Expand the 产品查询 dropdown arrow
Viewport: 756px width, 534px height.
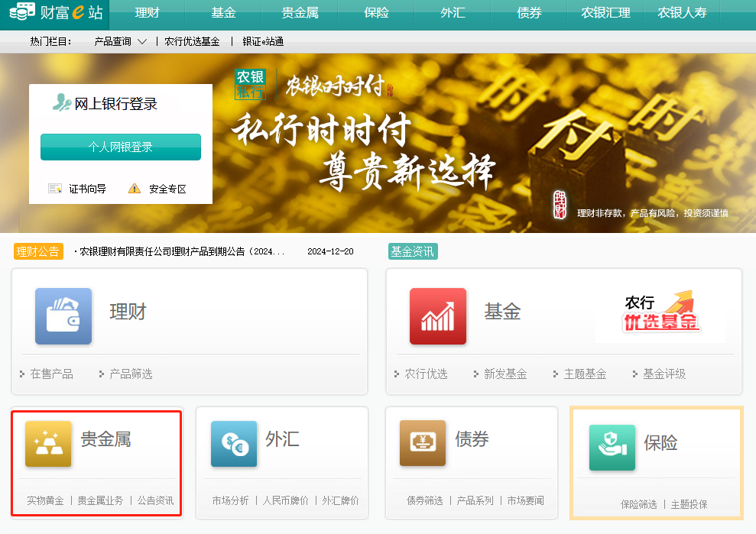[x=142, y=42]
